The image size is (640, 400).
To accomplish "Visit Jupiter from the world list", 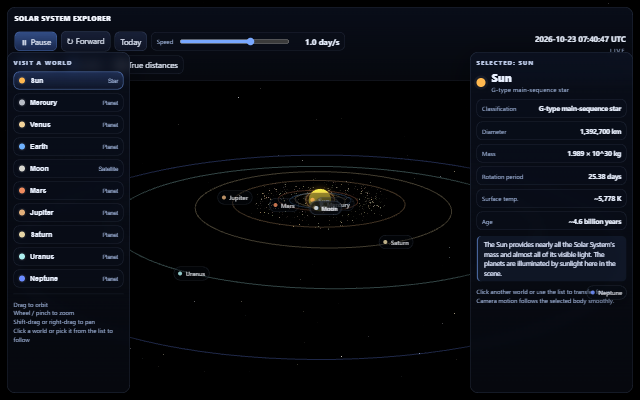I will tap(69, 213).
